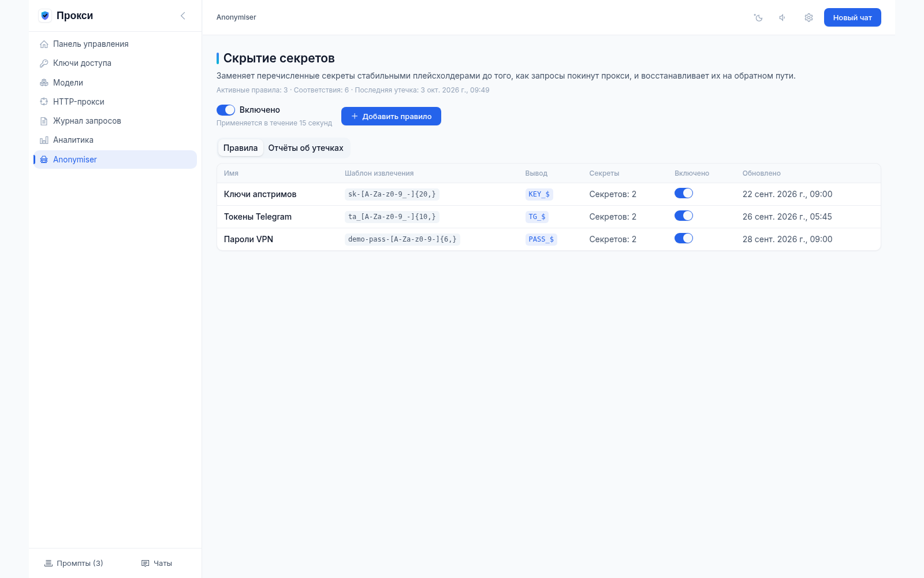Viewport: 924px width, 578px height.
Task: Select Модели in the sidebar
Action: (115, 83)
